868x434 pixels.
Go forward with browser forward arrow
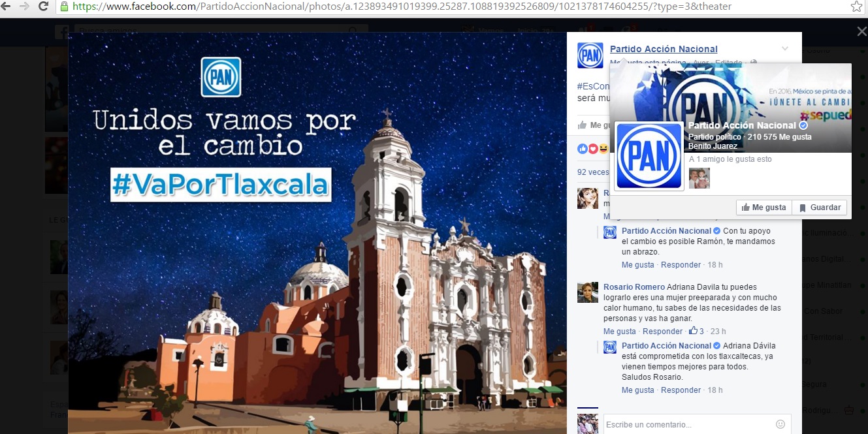[x=25, y=7]
